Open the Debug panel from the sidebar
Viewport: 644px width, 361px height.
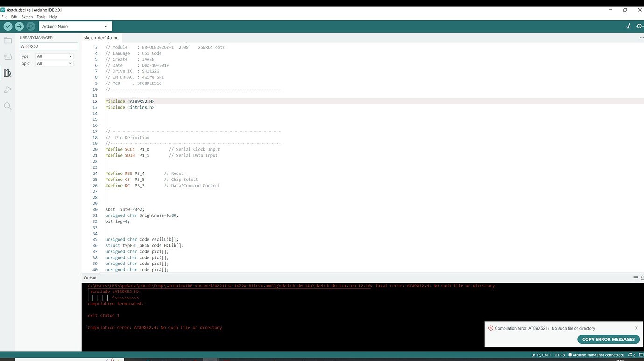pos(7,89)
